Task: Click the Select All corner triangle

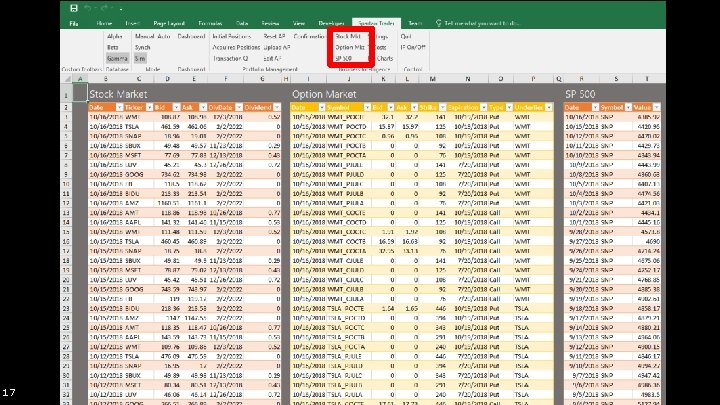Action: [68, 79]
